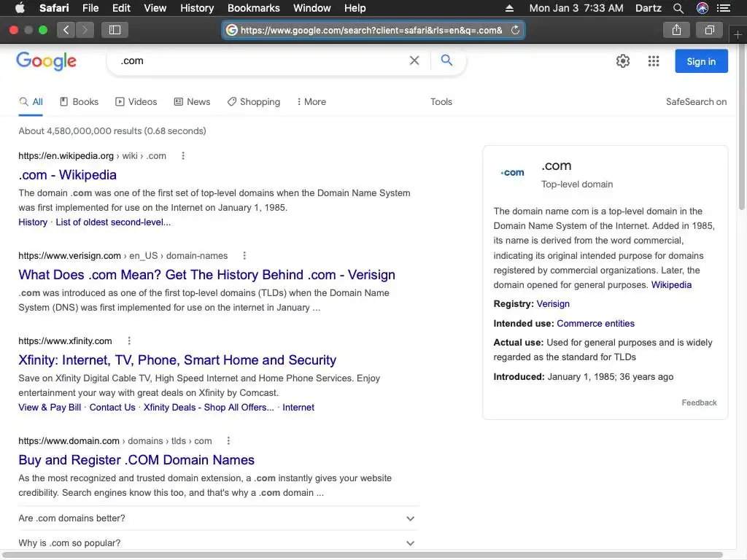This screenshot has width=747, height=560.
Task: Switch to the Shopping tab
Action: [253, 102]
